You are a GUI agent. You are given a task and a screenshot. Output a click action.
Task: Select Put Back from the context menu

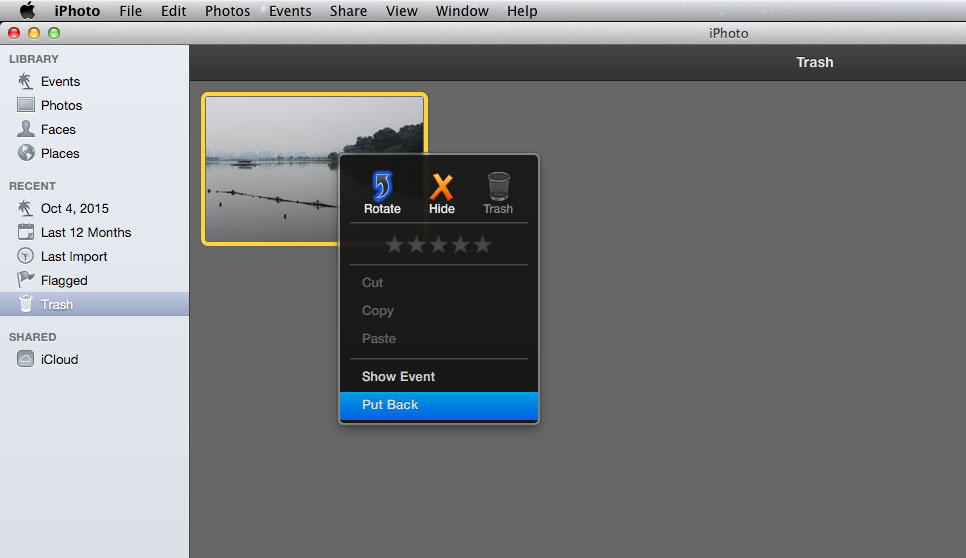point(390,405)
